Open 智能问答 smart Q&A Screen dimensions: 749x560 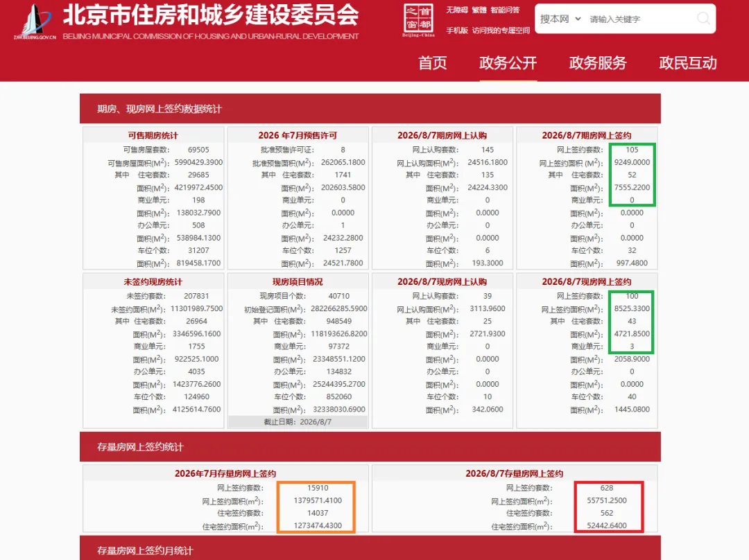coord(505,10)
